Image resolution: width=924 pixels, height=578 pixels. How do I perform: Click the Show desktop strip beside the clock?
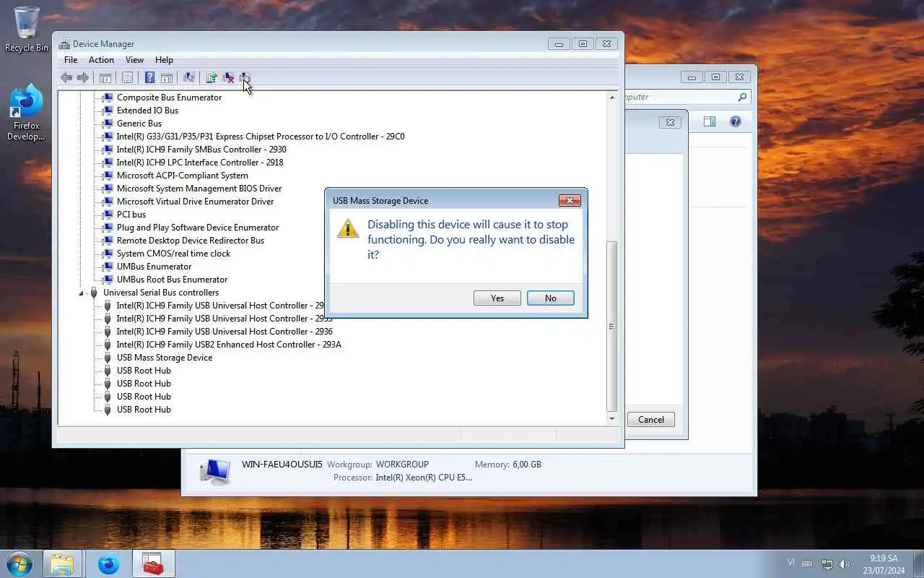[x=918, y=564]
